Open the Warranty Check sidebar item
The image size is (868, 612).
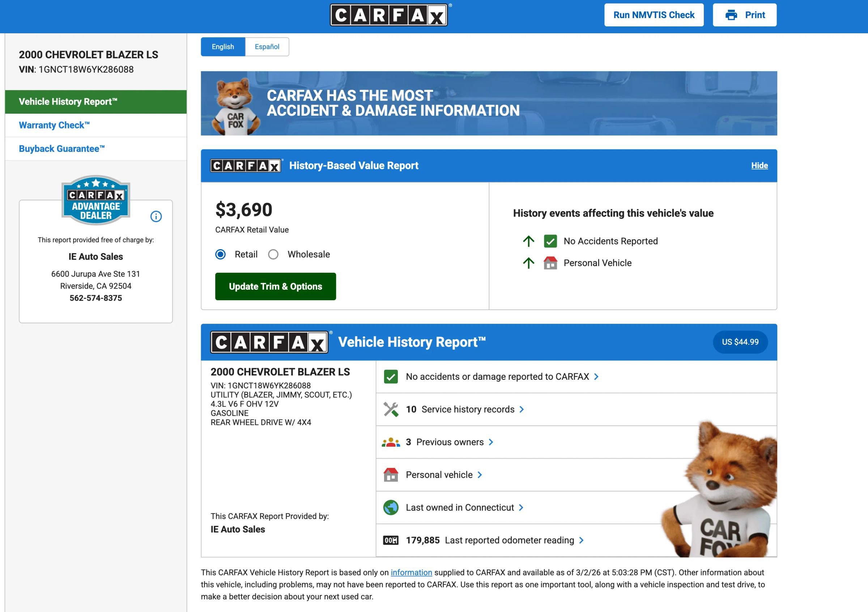[x=55, y=125]
